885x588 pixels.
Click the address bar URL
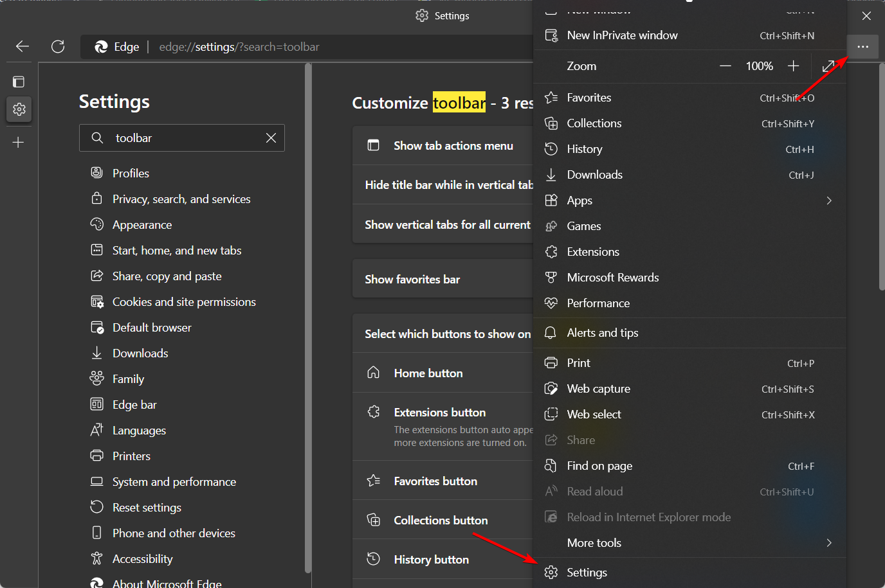(x=239, y=47)
